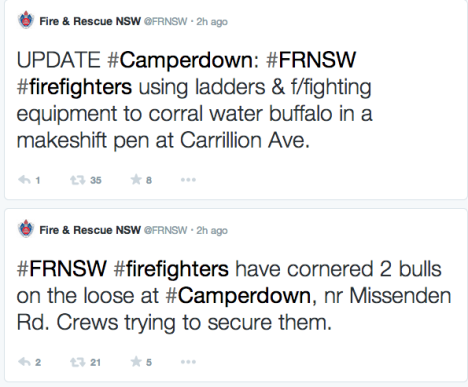468x387 pixels.
Task: Click the second tweet's FRNSW avatar
Action: [x=26, y=229]
